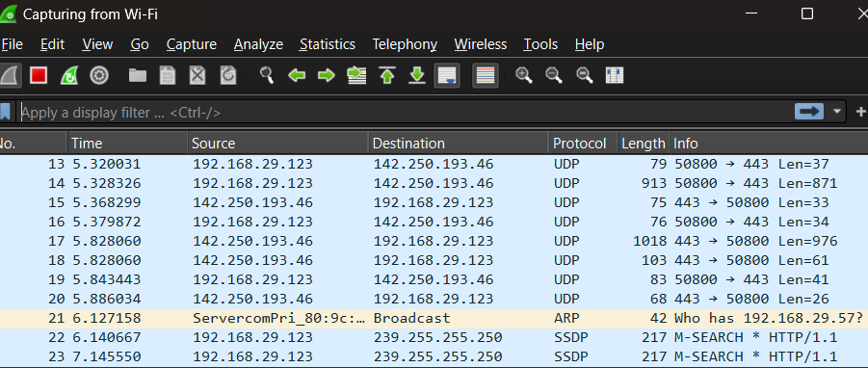Open the Tools menu

point(540,44)
